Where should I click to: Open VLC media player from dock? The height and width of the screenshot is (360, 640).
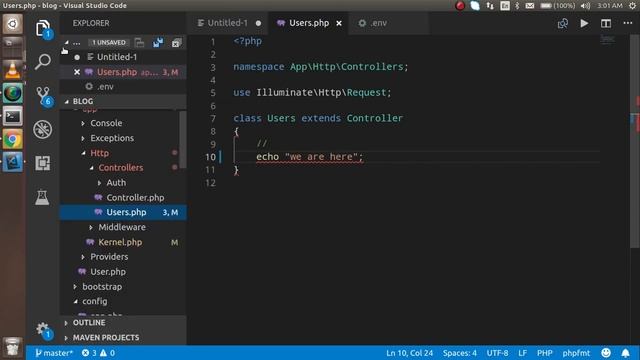(x=13, y=70)
